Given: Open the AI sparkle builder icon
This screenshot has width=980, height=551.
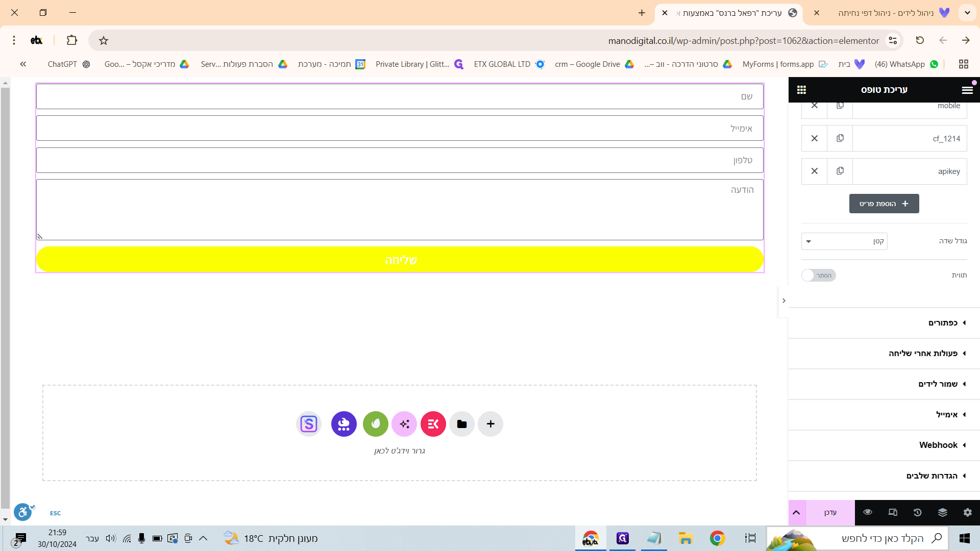Looking at the screenshot, I should coord(404,424).
